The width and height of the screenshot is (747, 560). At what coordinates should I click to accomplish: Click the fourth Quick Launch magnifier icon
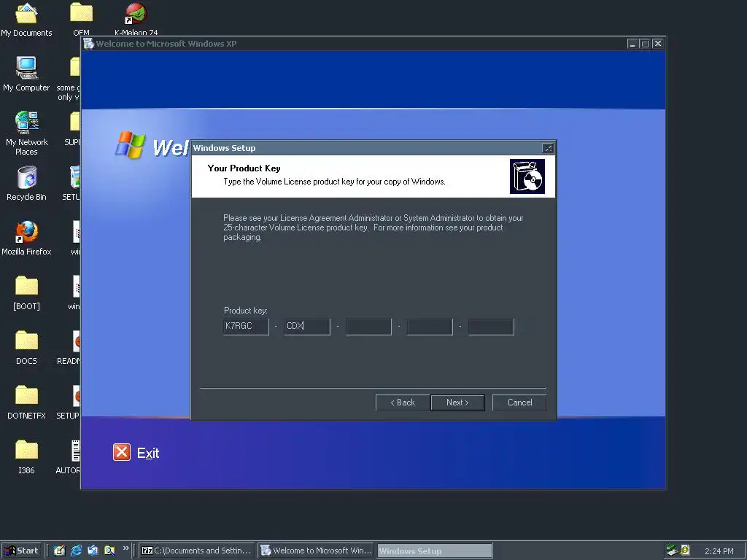coord(109,551)
